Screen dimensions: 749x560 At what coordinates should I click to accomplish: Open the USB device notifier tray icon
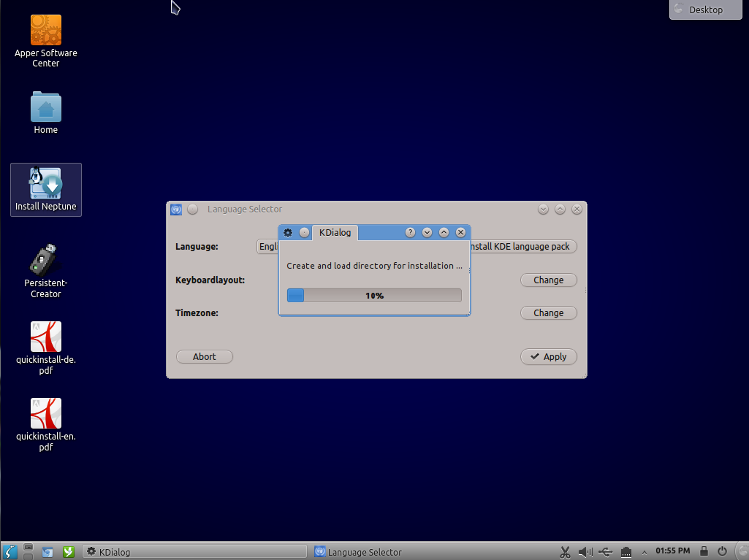click(x=605, y=553)
